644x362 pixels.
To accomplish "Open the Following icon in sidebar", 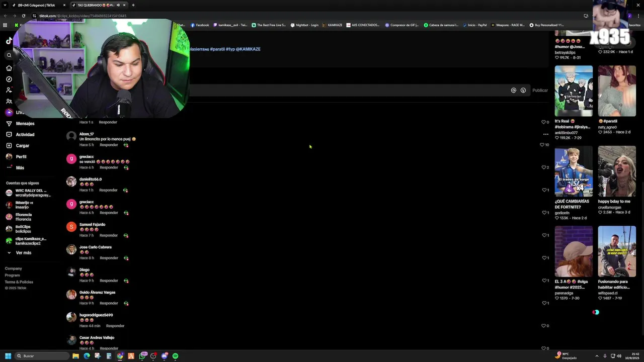I will coord(9,90).
